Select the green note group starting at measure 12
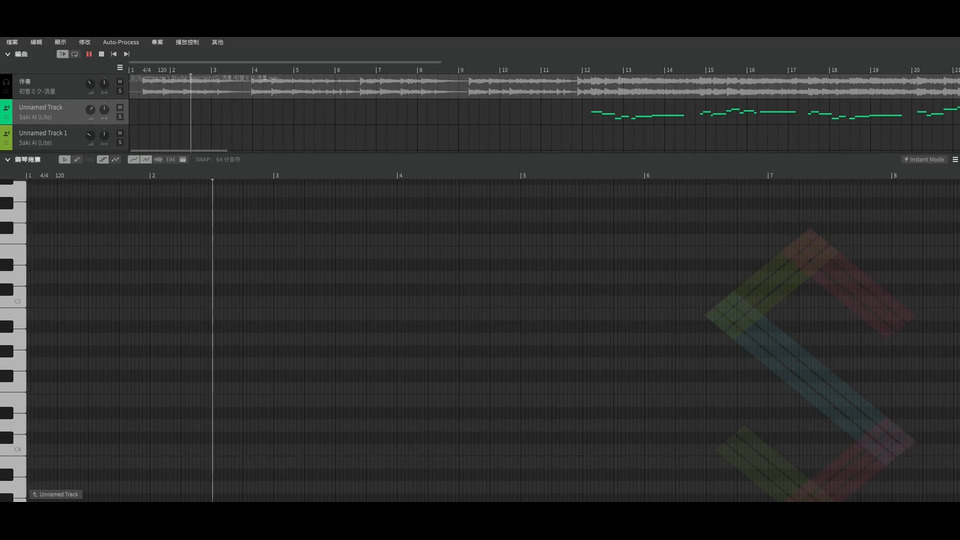Image resolution: width=960 pixels, height=540 pixels. [637, 114]
